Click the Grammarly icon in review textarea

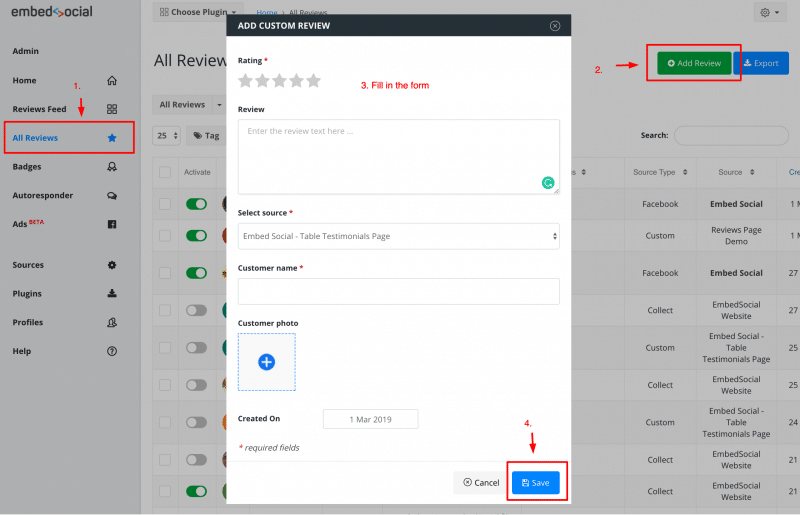click(x=548, y=183)
